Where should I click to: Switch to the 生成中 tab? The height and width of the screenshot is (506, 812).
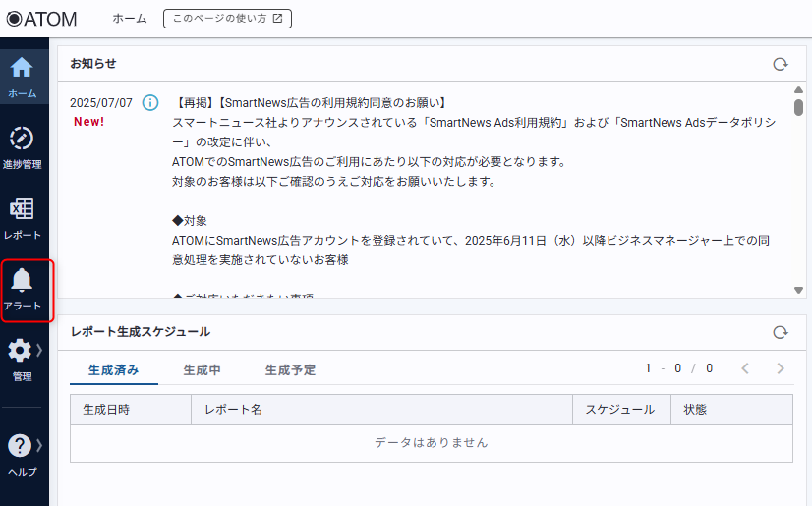202,370
